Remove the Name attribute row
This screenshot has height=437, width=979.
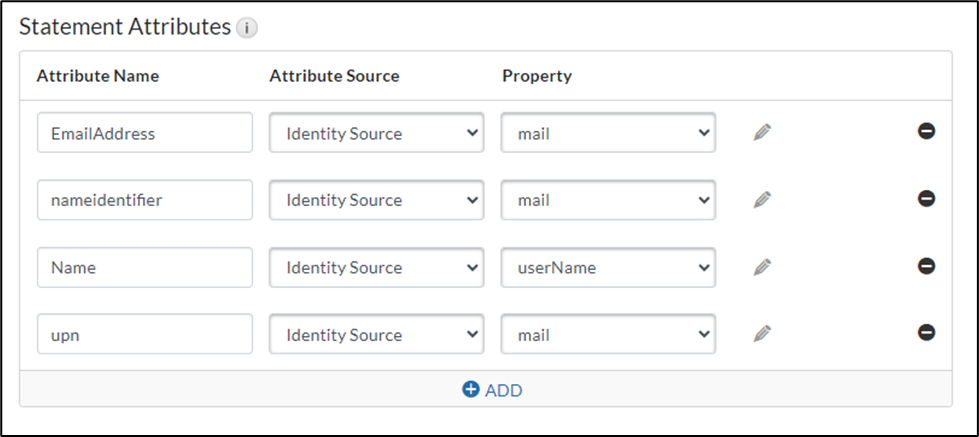pos(926,266)
